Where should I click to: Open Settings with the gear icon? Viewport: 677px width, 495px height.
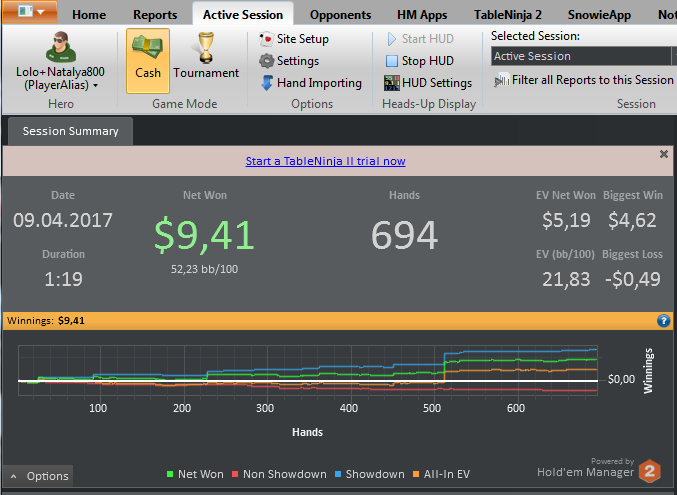click(x=289, y=61)
